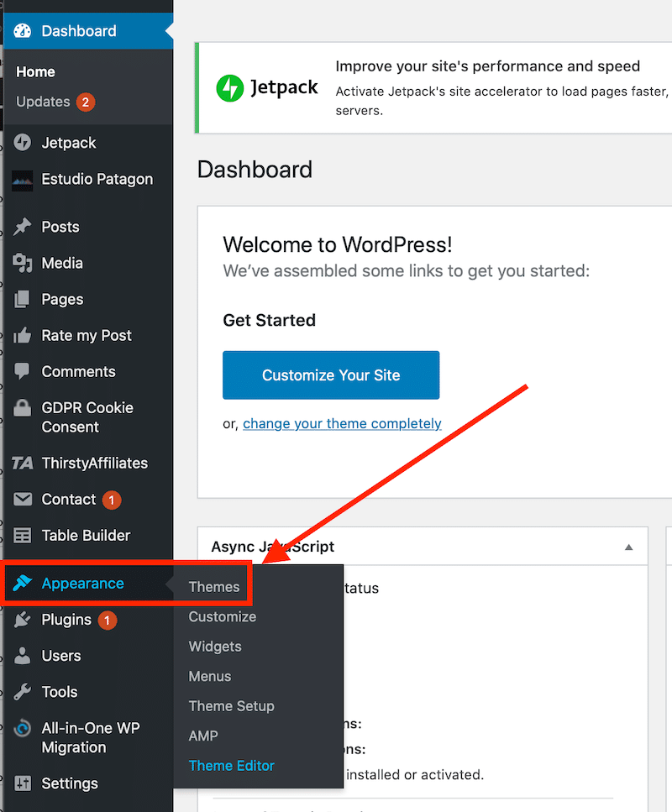Click the Customize Your Site button
The height and width of the screenshot is (812, 672).
coord(331,375)
